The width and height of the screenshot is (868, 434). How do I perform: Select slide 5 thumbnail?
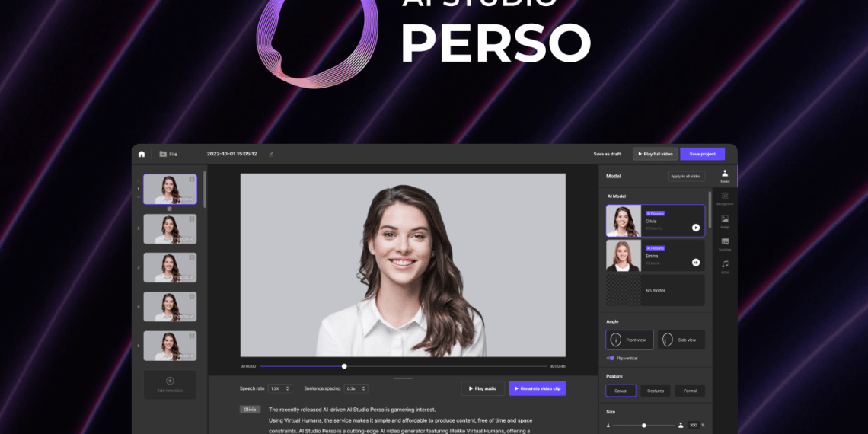(170, 346)
